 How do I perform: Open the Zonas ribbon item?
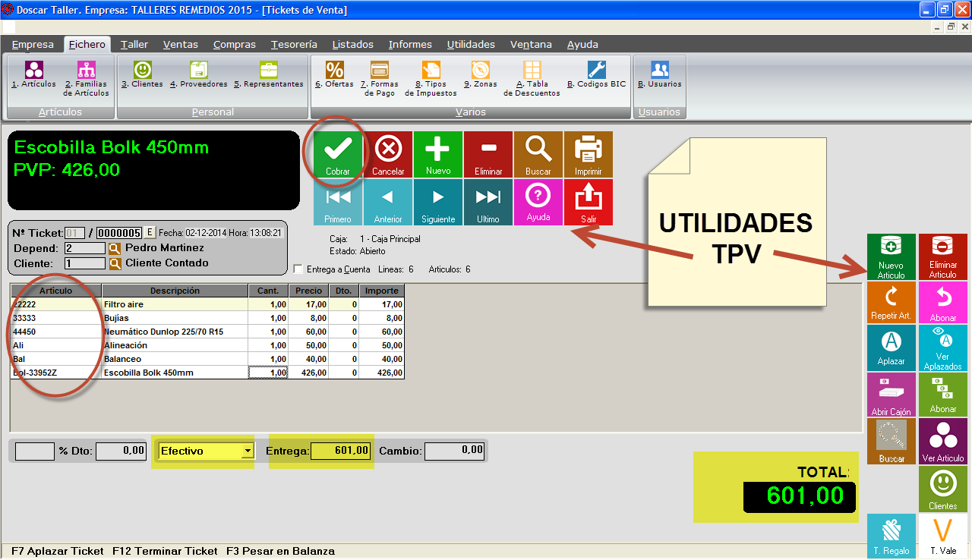(x=480, y=74)
